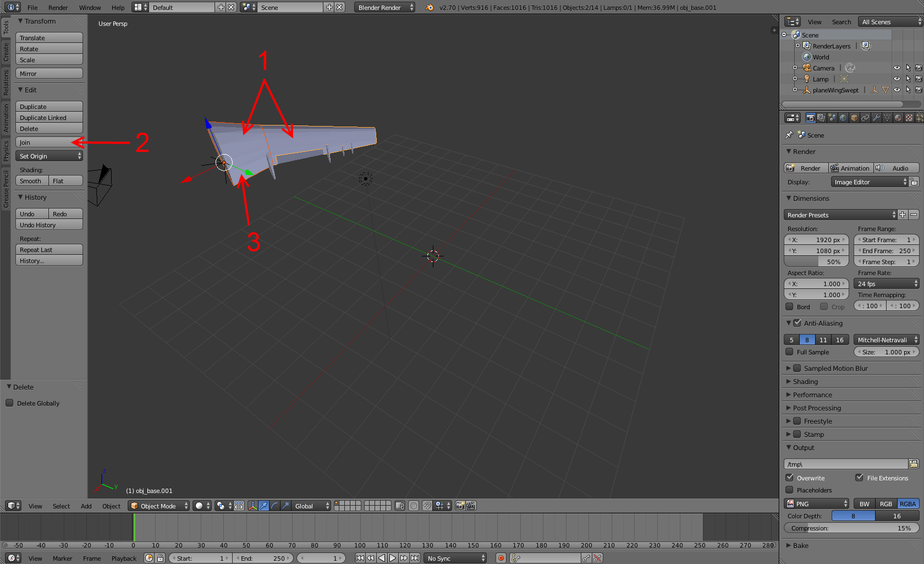Open the Render menu in top bar
Image resolution: width=924 pixels, height=564 pixels.
click(x=58, y=8)
